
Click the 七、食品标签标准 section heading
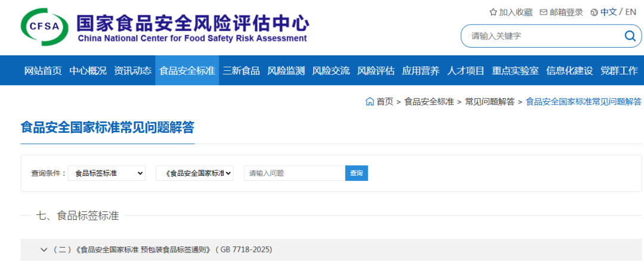[x=77, y=216]
